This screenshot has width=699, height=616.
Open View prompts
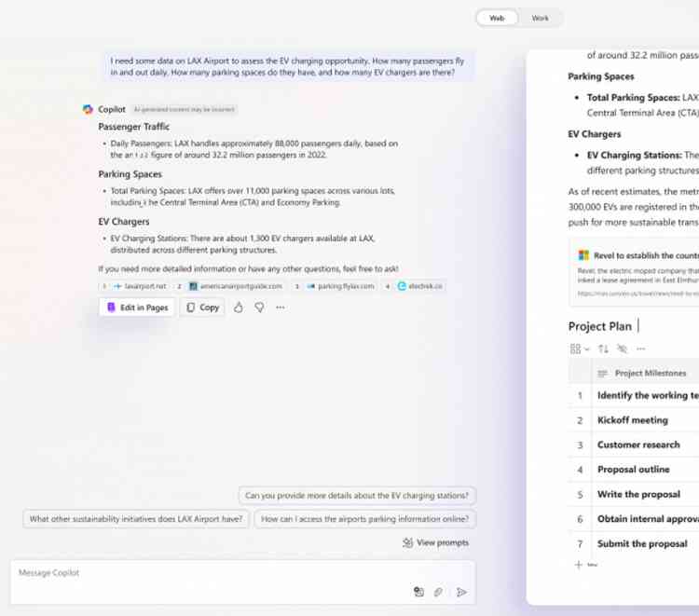pyautogui.click(x=435, y=542)
